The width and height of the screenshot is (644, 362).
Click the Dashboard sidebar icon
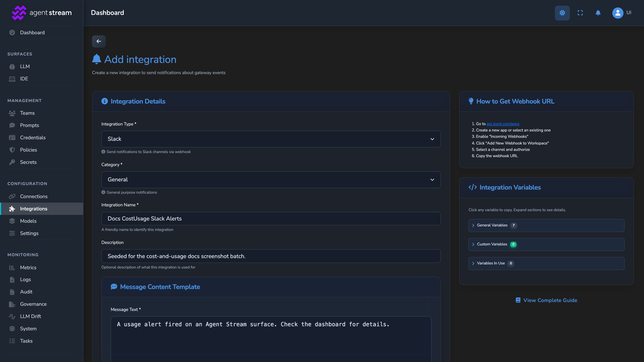12,32
